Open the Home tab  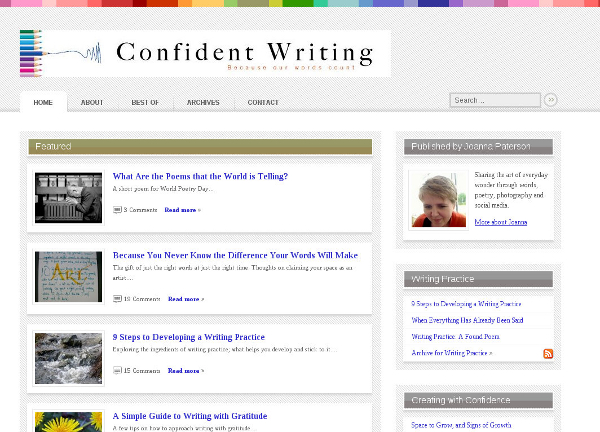(43, 102)
